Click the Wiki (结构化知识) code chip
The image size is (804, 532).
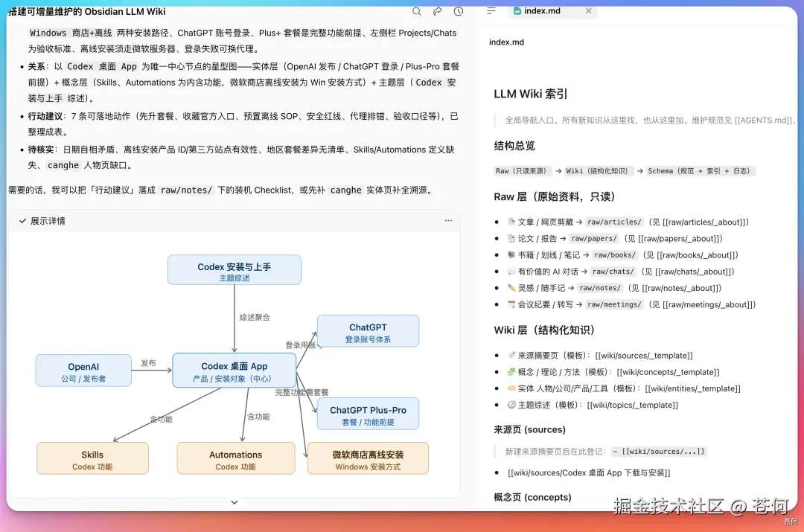(x=599, y=170)
